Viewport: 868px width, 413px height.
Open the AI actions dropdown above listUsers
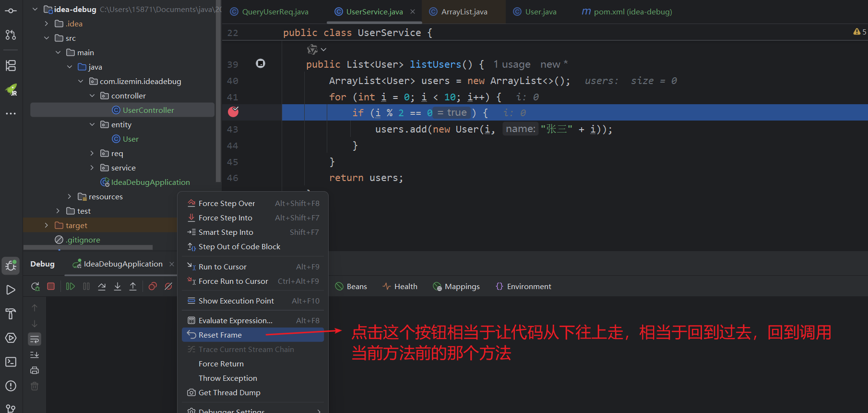317,49
